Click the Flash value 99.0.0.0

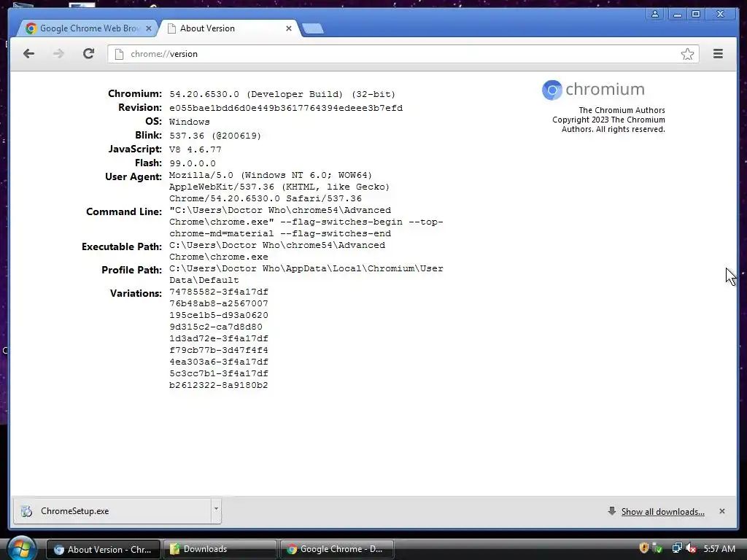[193, 163]
